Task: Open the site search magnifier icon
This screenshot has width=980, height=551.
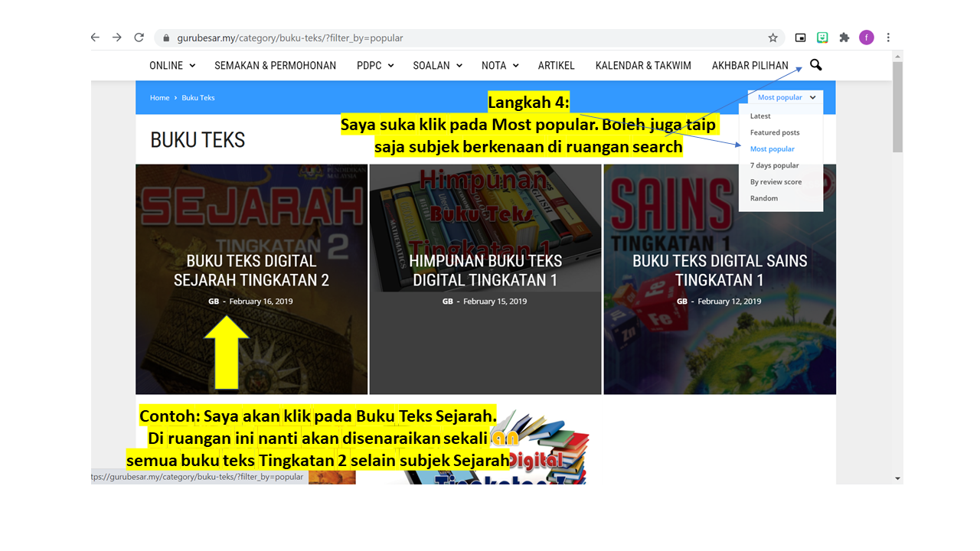Action: 815,65
